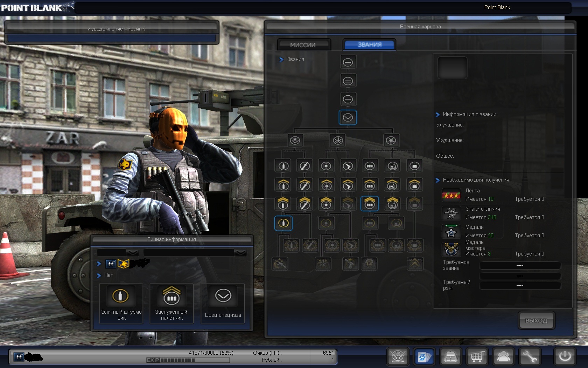Expand the wide right dropdown in Личная информация
The height and width of the screenshot is (368, 588).
pyautogui.click(x=240, y=253)
